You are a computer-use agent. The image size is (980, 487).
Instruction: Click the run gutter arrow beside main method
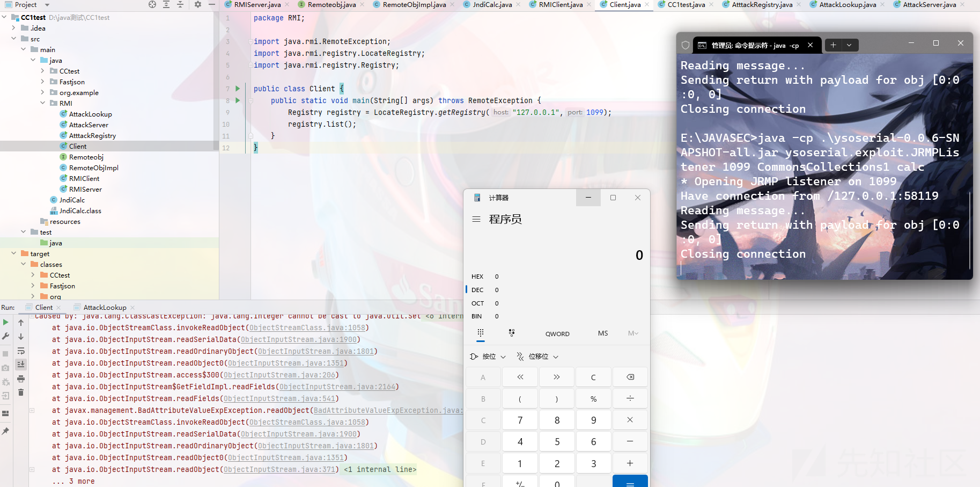point(238,100)
